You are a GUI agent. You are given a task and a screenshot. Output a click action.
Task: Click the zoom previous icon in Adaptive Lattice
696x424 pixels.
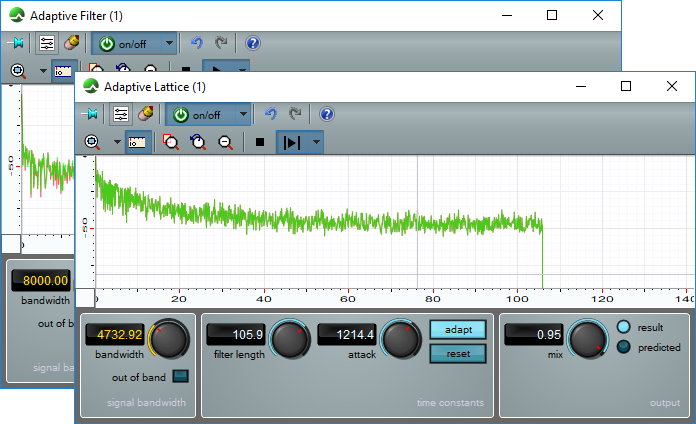[199, 142]
